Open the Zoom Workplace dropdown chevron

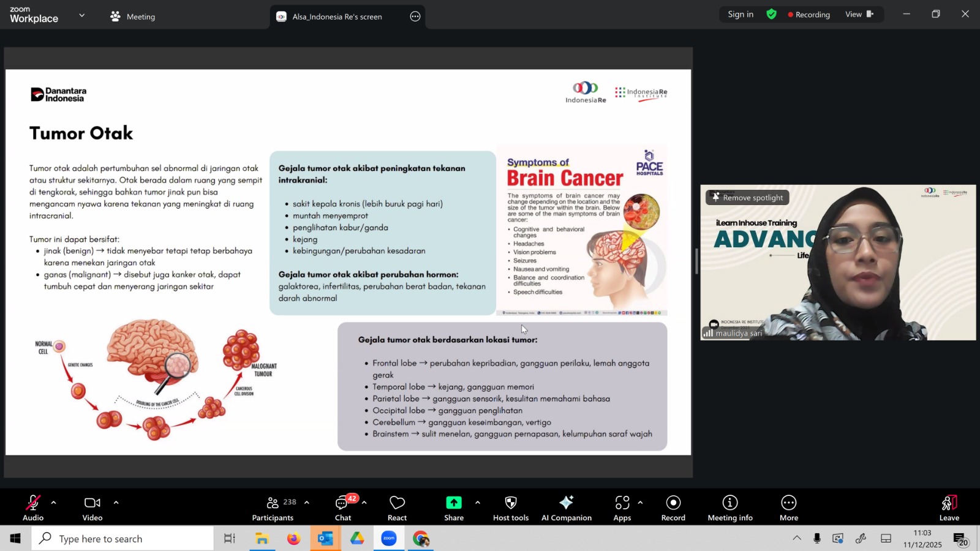tap(81, 15)
